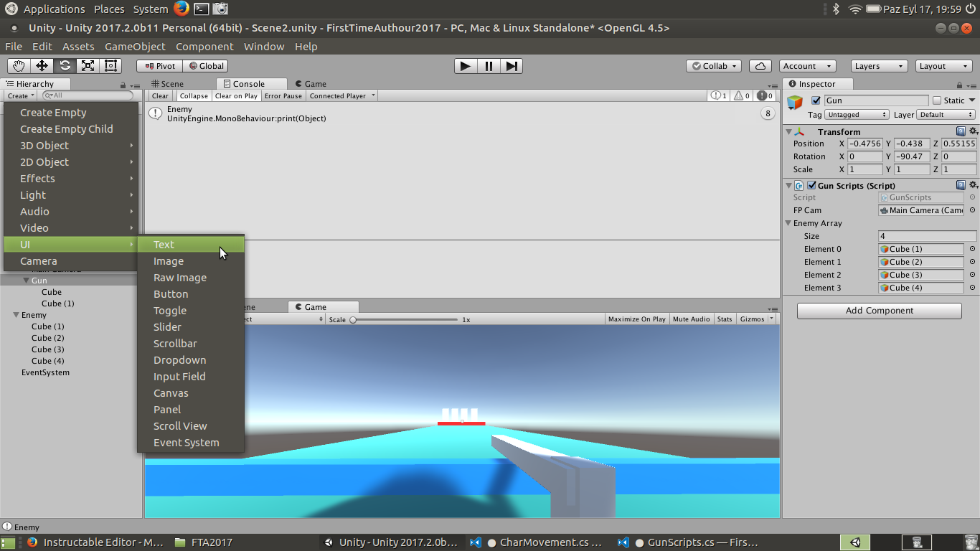Select the Rotate tool
Image resolution: width=980 pixels, height=551 pixels.
(x=65, y=65)
